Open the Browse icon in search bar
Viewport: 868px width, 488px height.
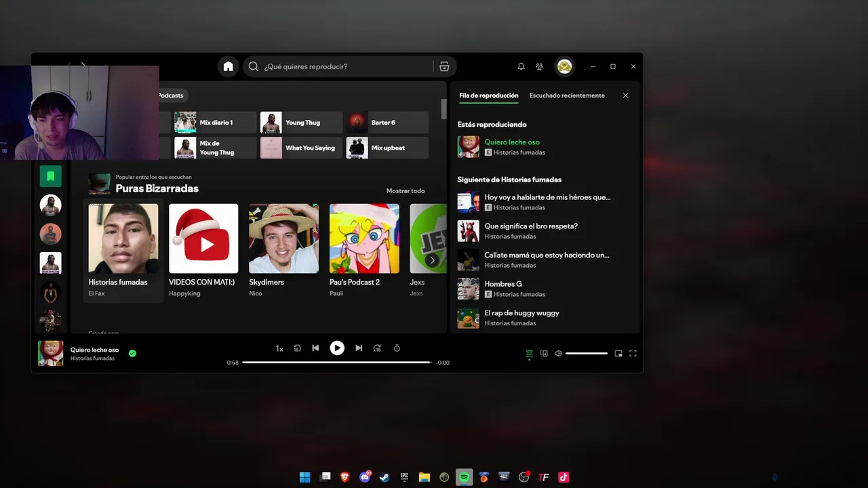coord(444,66)
